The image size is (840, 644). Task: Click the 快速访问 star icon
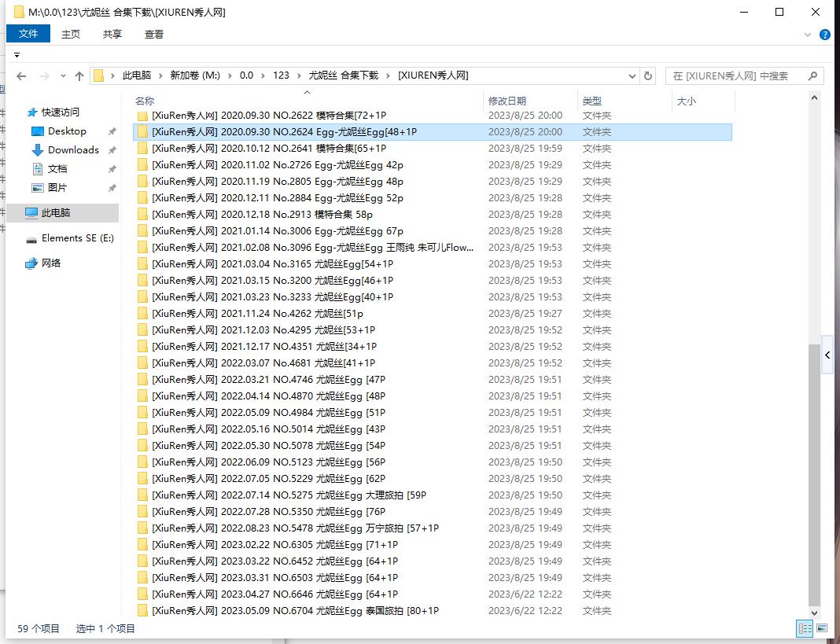32,112
